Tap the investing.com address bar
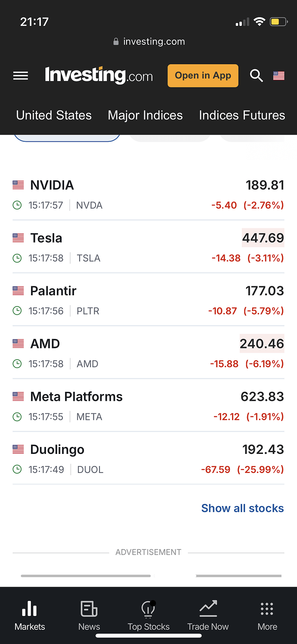Viewport: 297px width, 644px height. 149,42
